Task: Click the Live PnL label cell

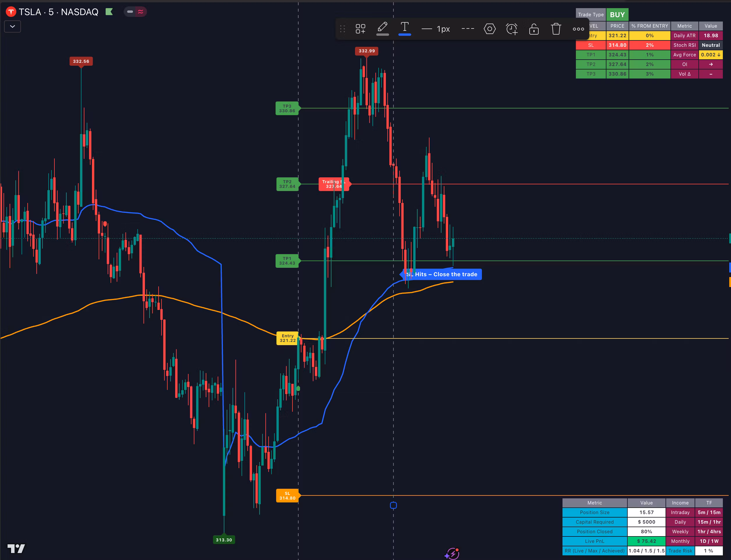Action: click(x=595, y=541)
